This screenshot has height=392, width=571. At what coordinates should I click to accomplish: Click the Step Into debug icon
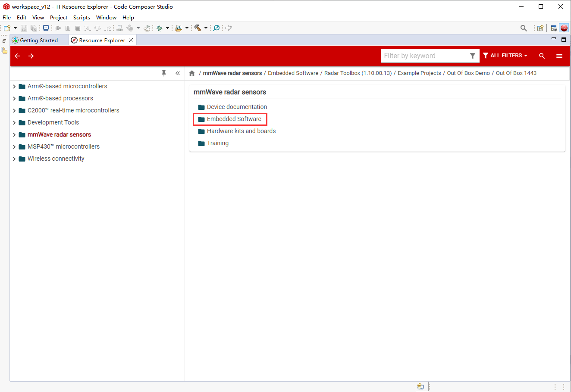pos(88,28)
